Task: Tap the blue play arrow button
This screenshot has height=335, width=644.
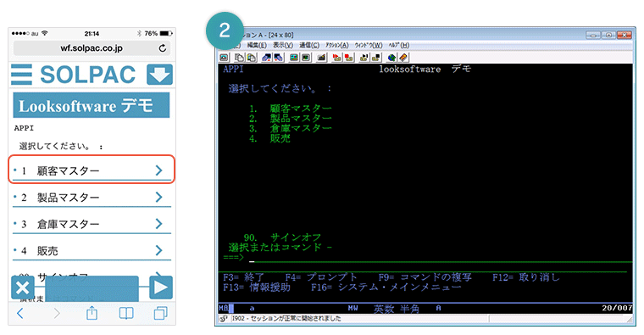Action: pos(161,288)
